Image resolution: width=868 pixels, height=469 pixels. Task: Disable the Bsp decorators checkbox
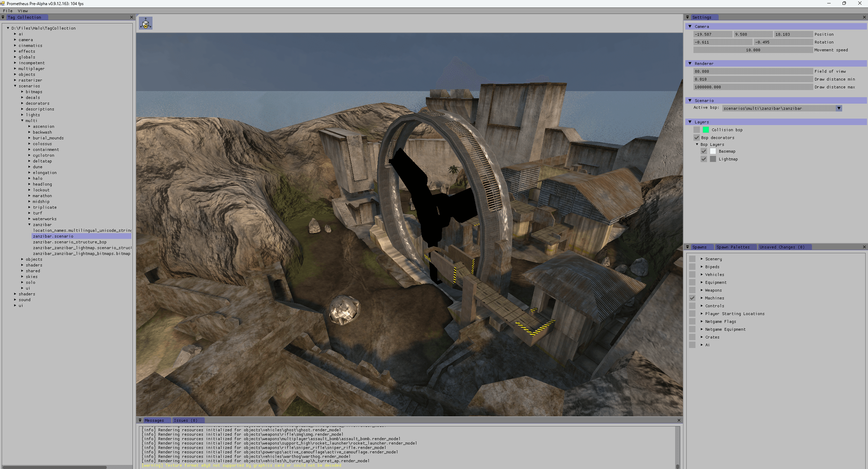point(697,138)
